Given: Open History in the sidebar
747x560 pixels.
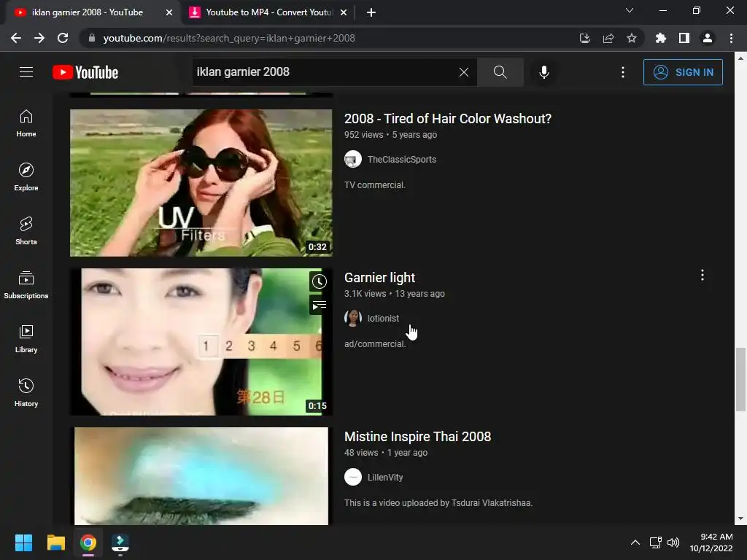Looking at the screenshot, I should (26, 393).
